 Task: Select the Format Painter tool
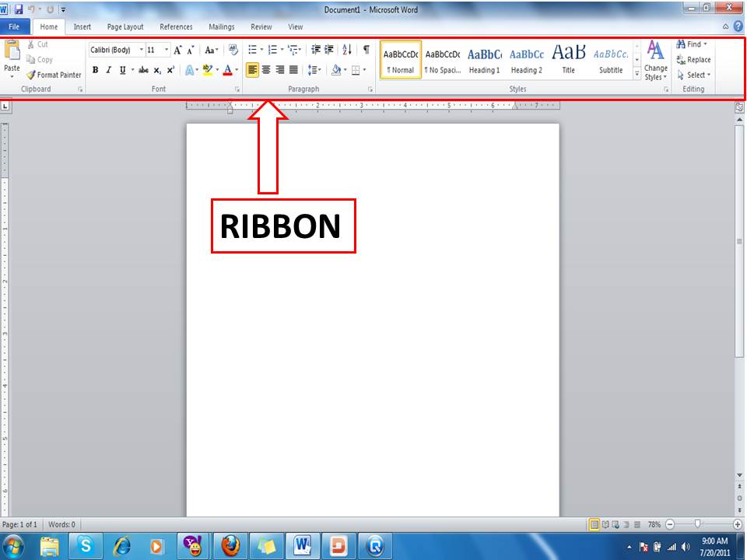(54, 75)
